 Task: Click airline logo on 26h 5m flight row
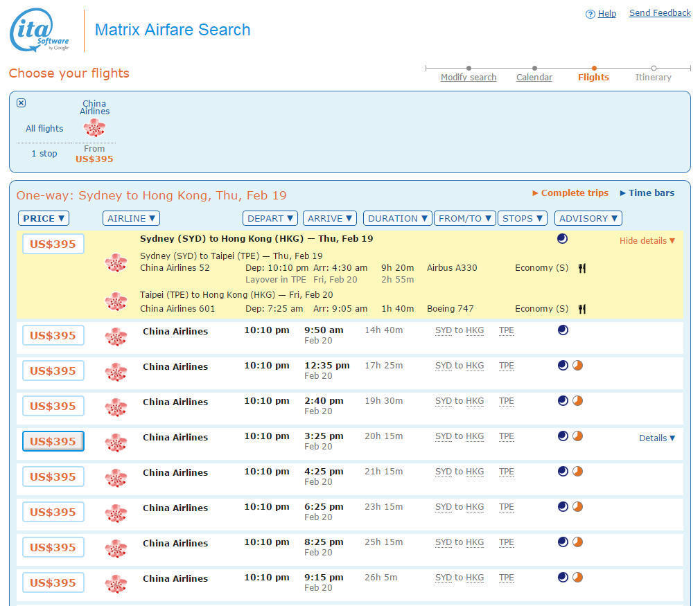[x=116, y=584]
